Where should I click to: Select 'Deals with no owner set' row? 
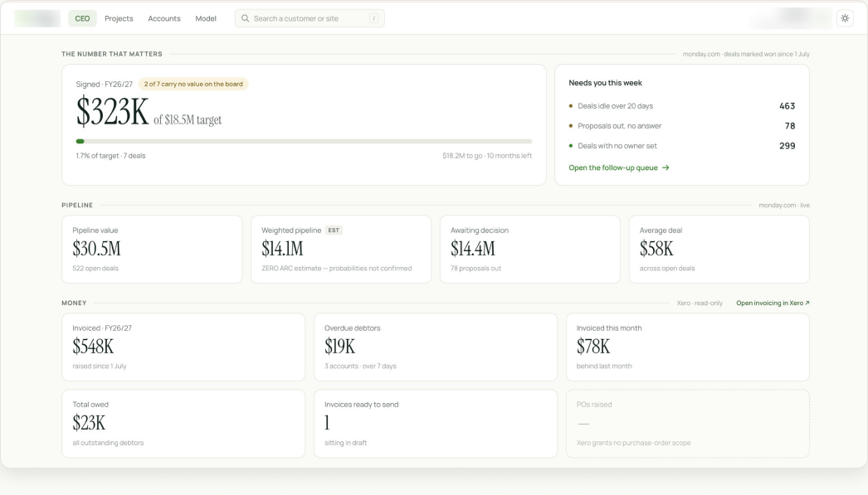point(682,146)
